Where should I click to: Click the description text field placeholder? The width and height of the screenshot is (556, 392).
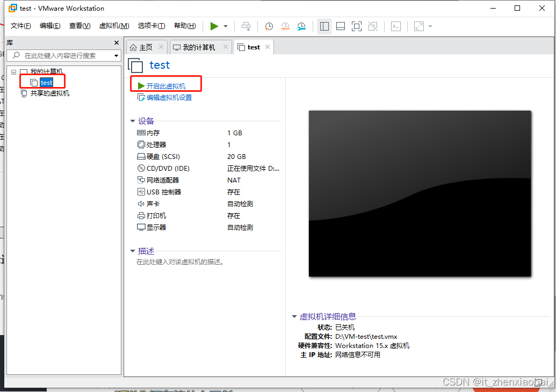coord(180,262)
